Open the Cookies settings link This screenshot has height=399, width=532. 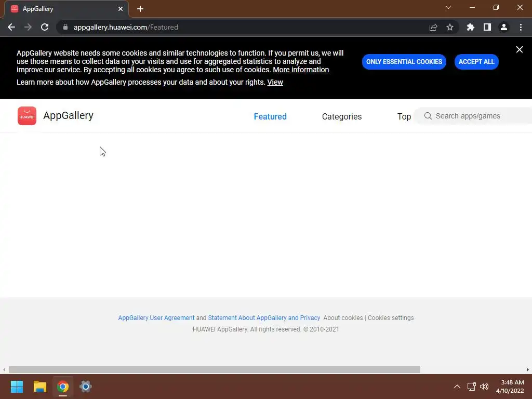click(x=391, y=318)
